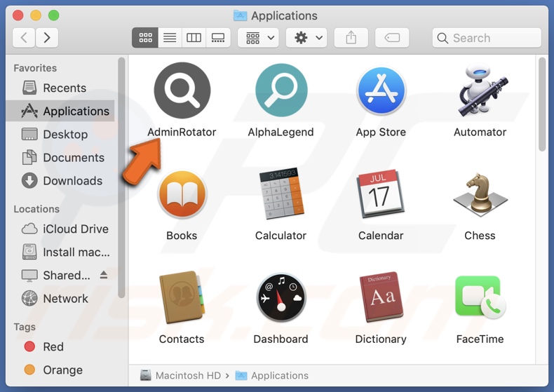Open Recents in the sidebar
Image resolution: width=554 pixels, height=392 pixels.
tap(60, 88)
